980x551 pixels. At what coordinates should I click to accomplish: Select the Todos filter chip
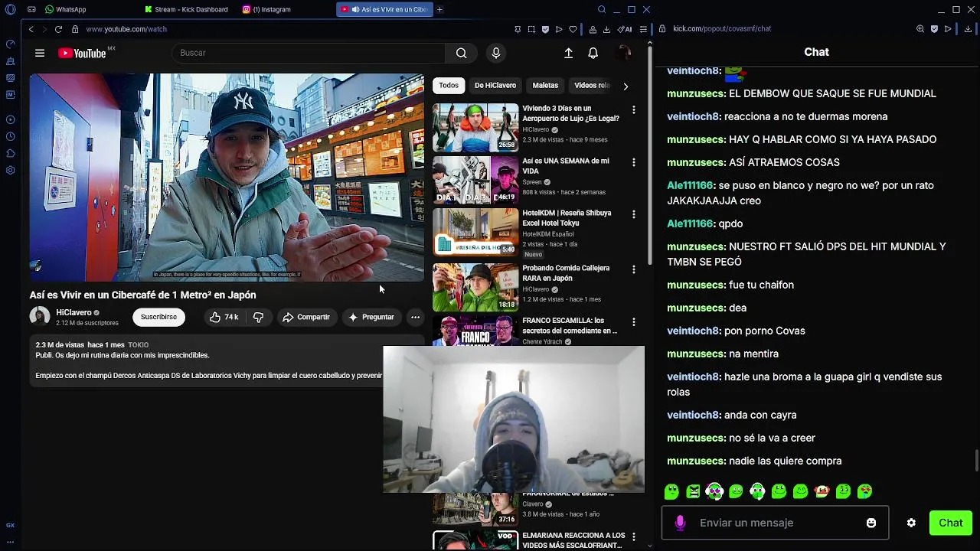coord(449,85)
